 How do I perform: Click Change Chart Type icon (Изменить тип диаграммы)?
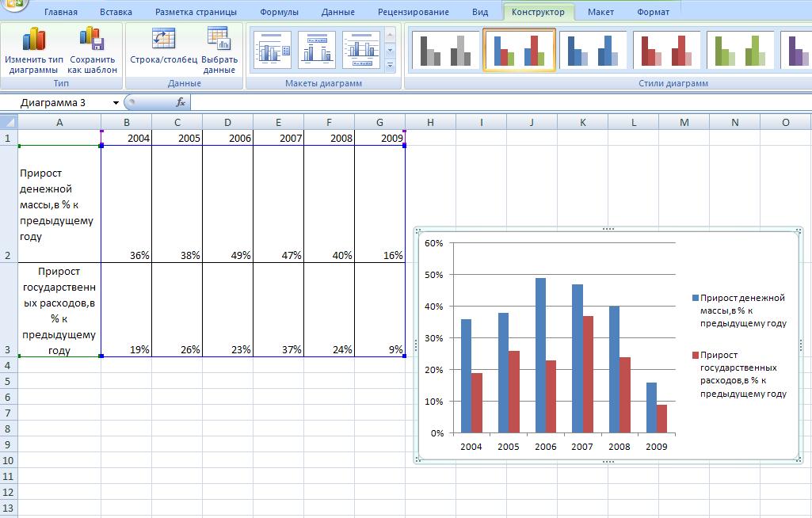[x=33, y=50]
